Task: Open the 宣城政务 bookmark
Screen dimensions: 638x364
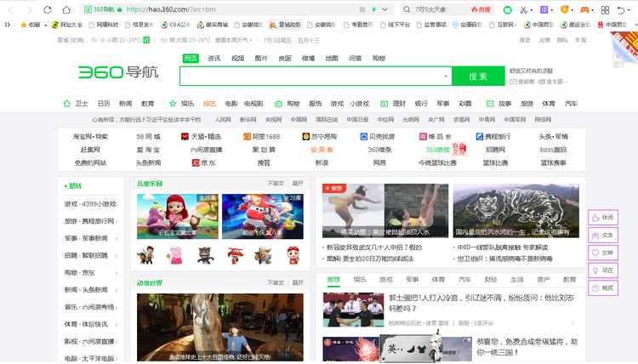Action: 285,25
